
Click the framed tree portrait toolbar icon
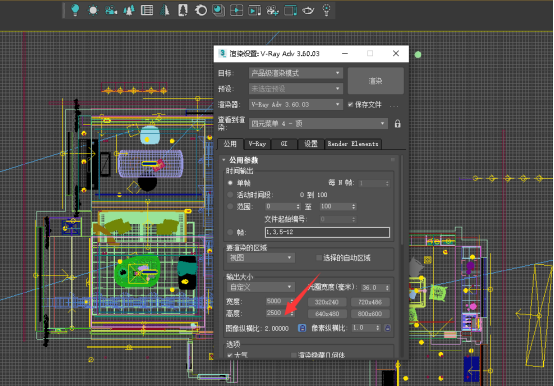tap(183, 10)
